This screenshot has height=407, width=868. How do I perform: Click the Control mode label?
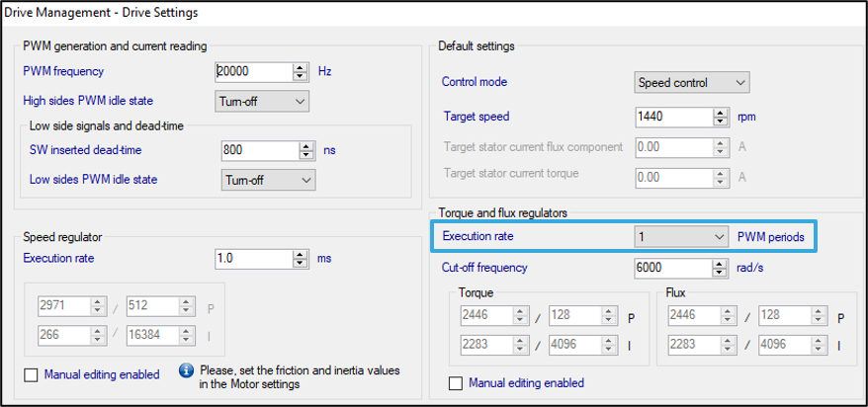click(x=475, y=82)
